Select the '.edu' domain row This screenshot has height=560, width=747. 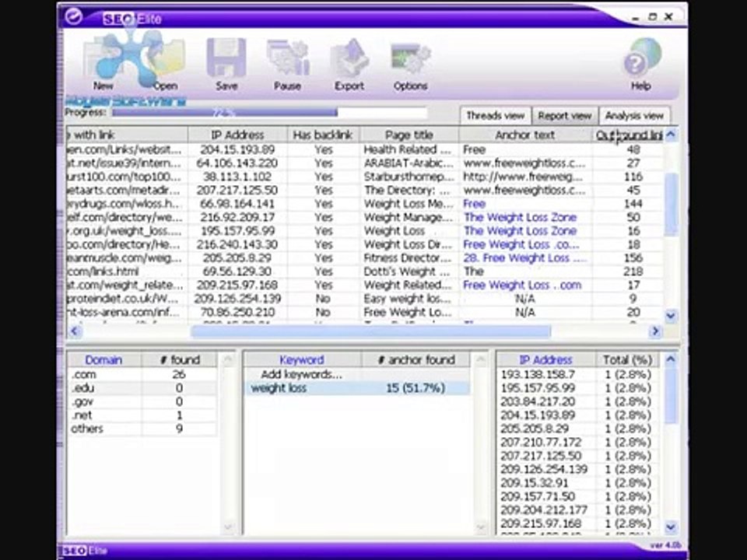point(142,388)
